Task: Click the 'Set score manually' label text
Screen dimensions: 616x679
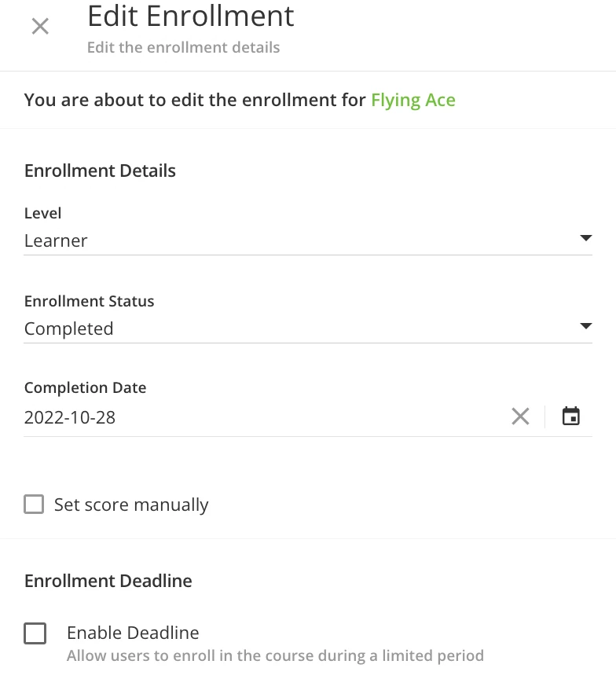Action: click(131, 505)
